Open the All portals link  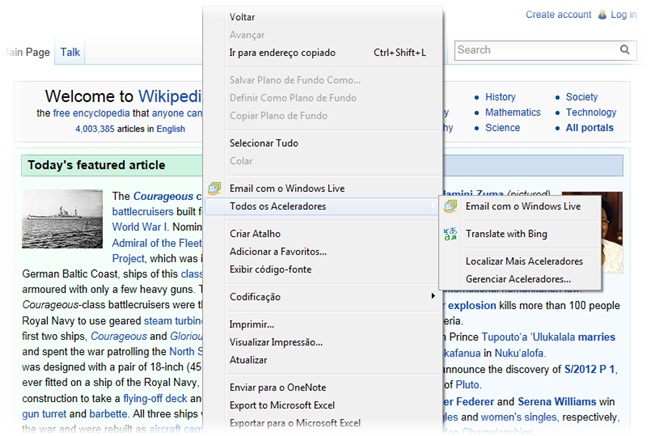coord(589,128)
